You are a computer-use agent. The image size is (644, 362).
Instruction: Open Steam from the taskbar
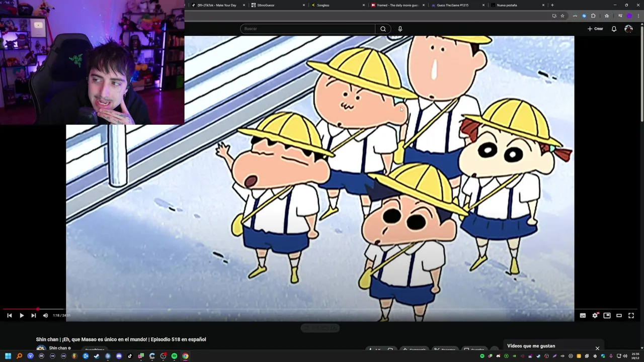[x=97, y=356]
